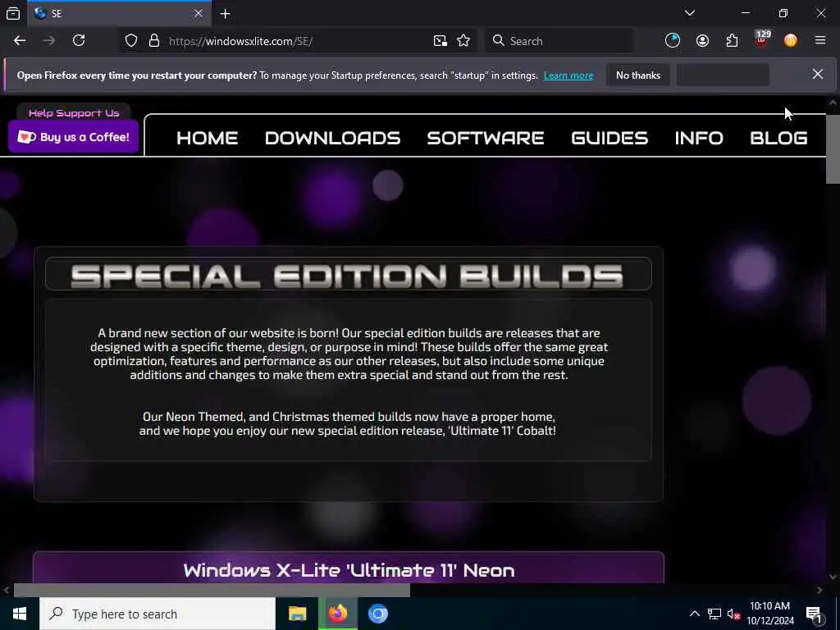840x630 pixels.
Task: Open the uBlock extension icon showing 129
Action: [x=762, y=39]
